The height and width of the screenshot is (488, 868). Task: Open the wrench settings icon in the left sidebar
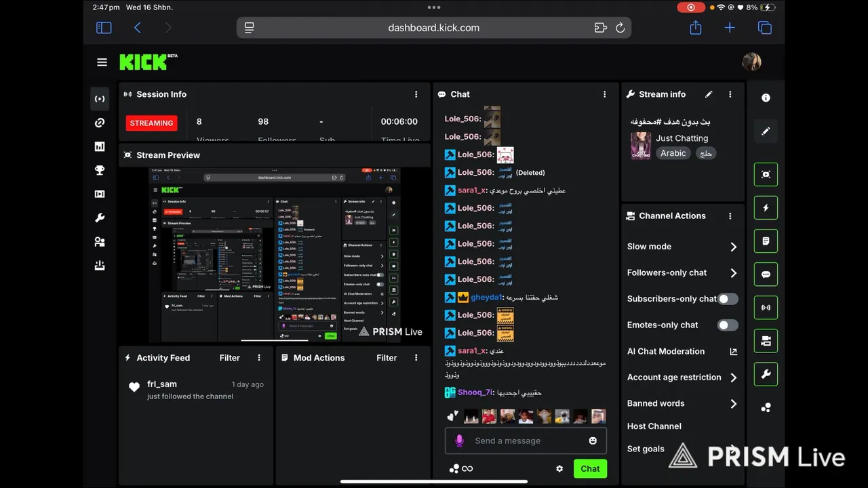click(100, 218)
